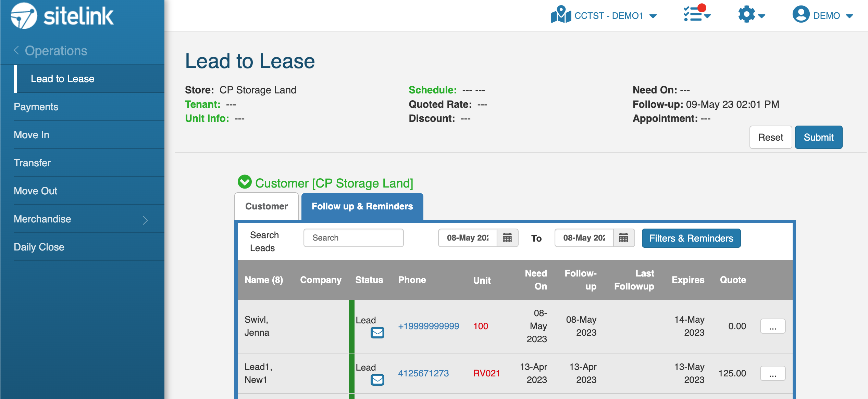This screenshot has width=868, height=399.
Task: Click the DEMO user avatar icon
Action: [x=801, y=15]
